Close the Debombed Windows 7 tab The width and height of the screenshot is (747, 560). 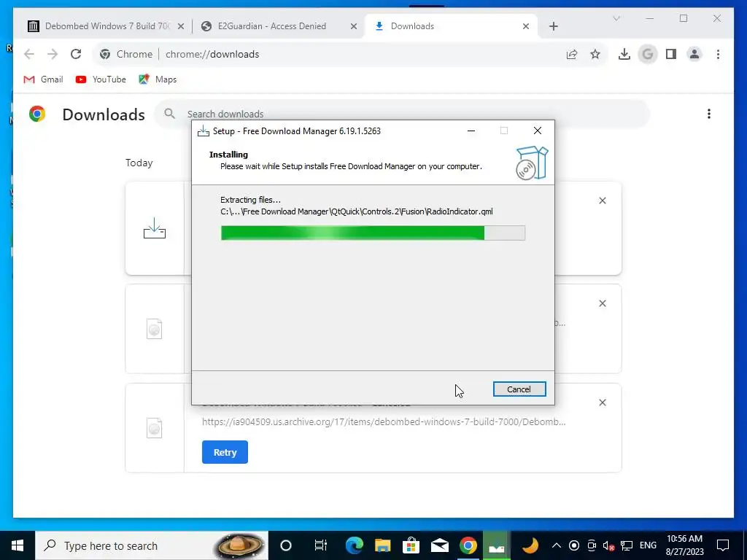[x=181, y=27]
